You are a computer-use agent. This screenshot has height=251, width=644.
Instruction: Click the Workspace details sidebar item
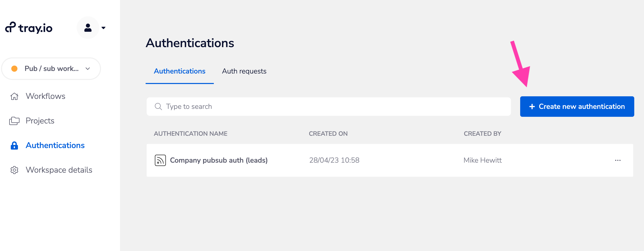tap(59, 170)
